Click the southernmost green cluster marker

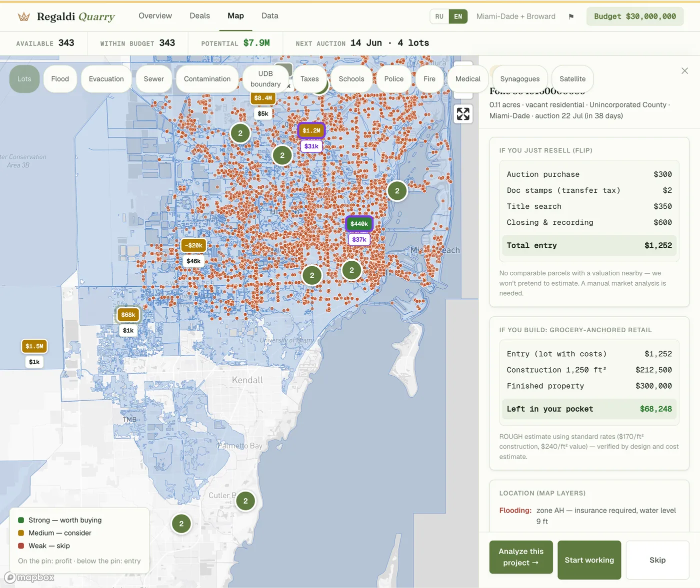click(181, 524)
